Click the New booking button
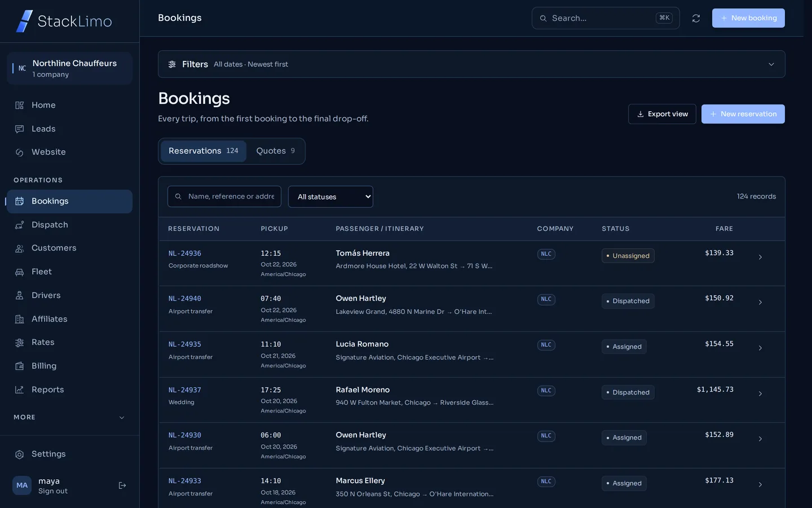 [748, 18]
